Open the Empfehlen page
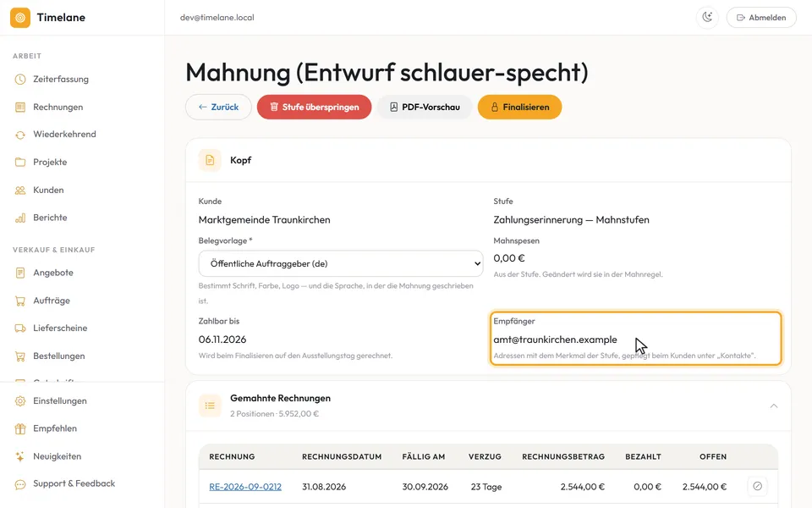 pos(55,428)
